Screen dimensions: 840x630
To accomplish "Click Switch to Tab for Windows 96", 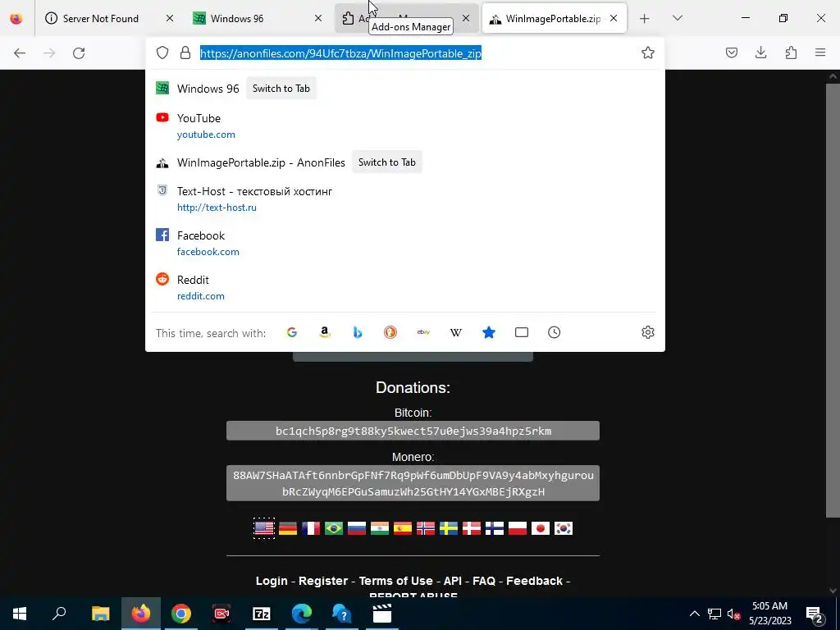I will click(281, 89).
